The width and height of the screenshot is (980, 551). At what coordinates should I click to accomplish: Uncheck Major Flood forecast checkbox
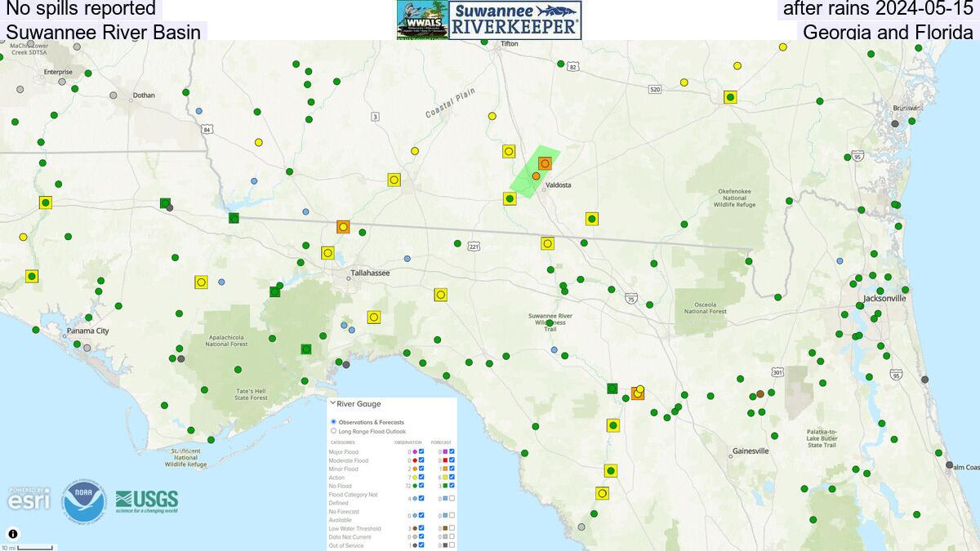(452, 451)
